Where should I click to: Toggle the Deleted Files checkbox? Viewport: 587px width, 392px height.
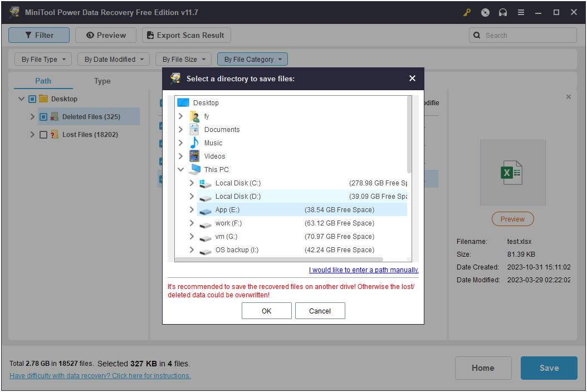(43, 117)
